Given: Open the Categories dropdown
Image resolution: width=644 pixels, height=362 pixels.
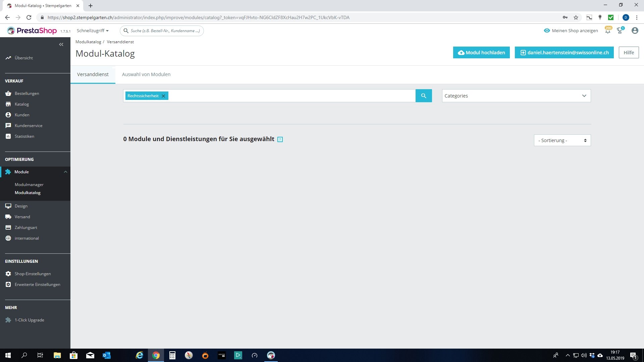Looking at the screenshot, I should [x=516, y=96].
